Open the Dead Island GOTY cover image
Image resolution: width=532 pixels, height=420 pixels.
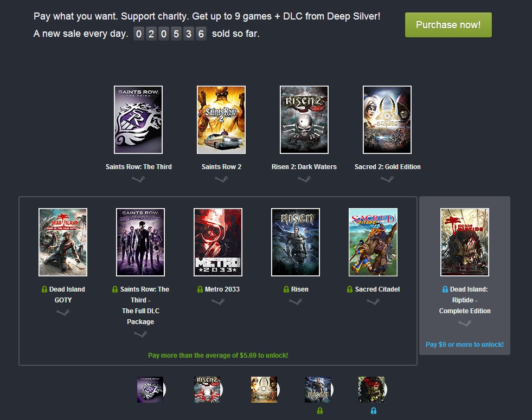[63, 242]
